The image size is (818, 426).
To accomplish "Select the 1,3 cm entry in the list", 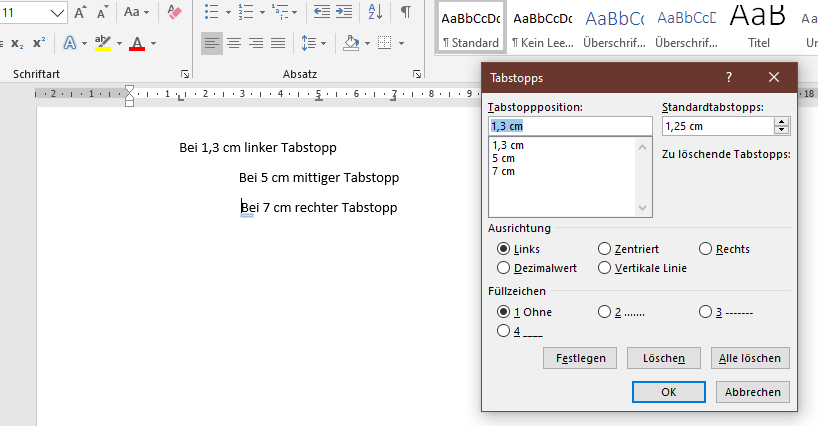I will pyautogui.click(x=562, y=145).
